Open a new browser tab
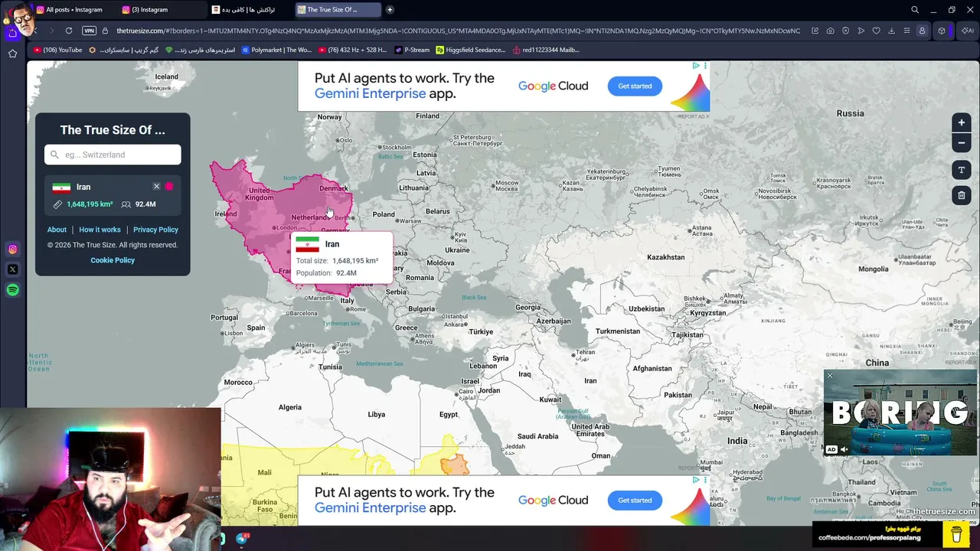 tap(390, 10)
